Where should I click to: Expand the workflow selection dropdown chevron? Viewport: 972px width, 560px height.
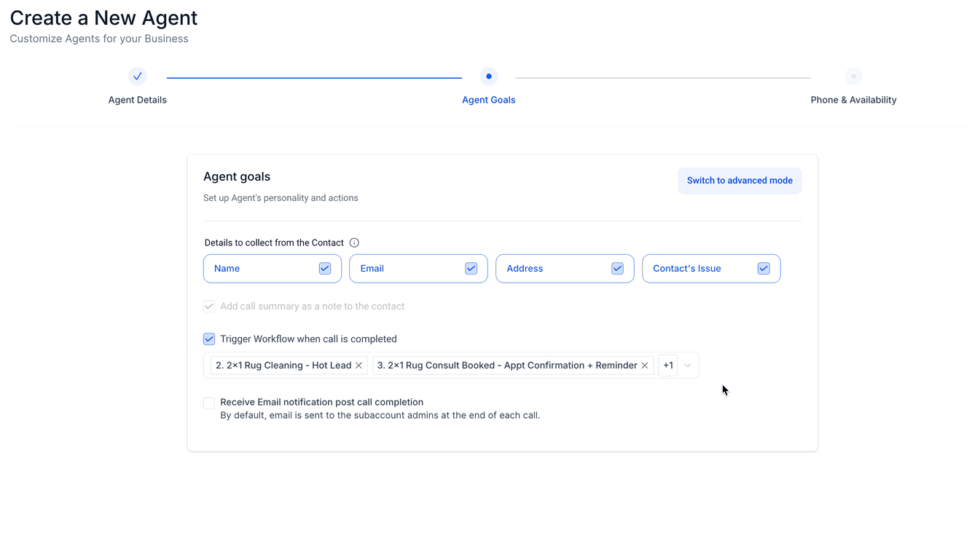pyautogui.click(x=688, y=366)
